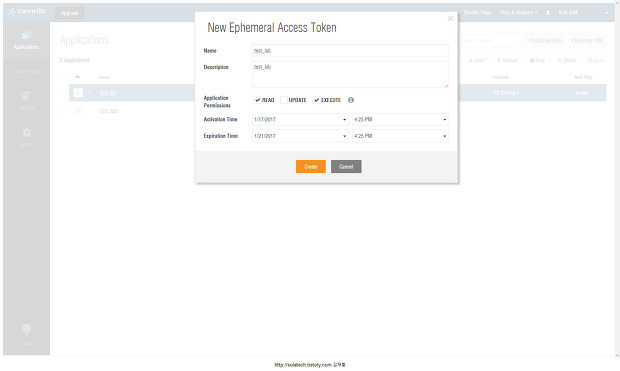
Task: Click the SUK KIM username in the header
Action: pyautogui.click(x=568, y=13)
